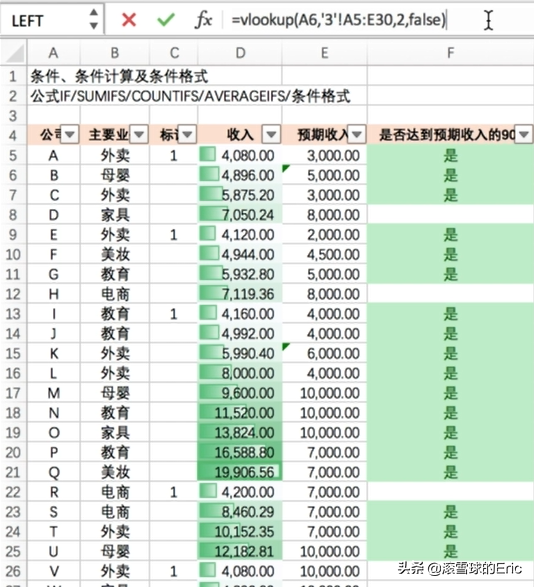Select column C header
Viewport: 534px width, 587px height.
pyautogui.click(x=174, y=53)
